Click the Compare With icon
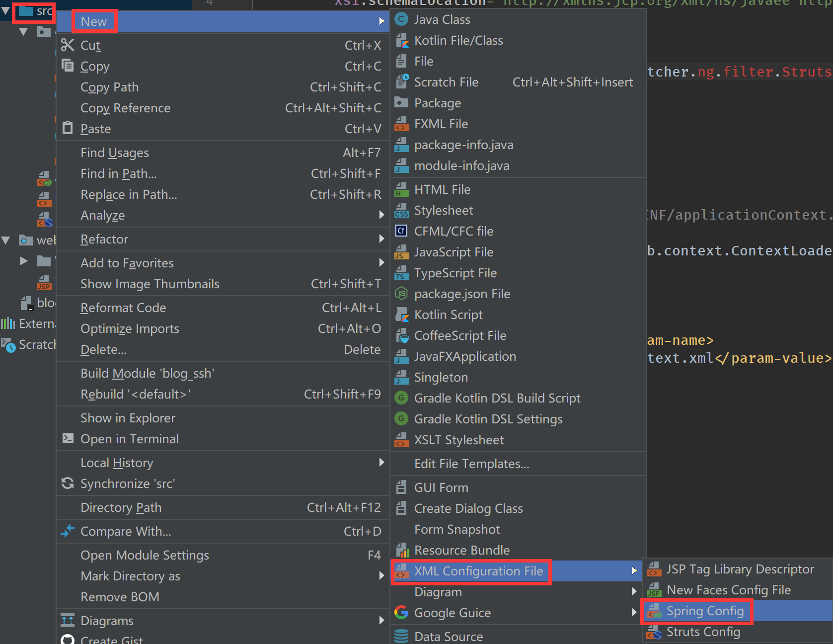Viewport: 833px width, 644px height. (68, 531)
